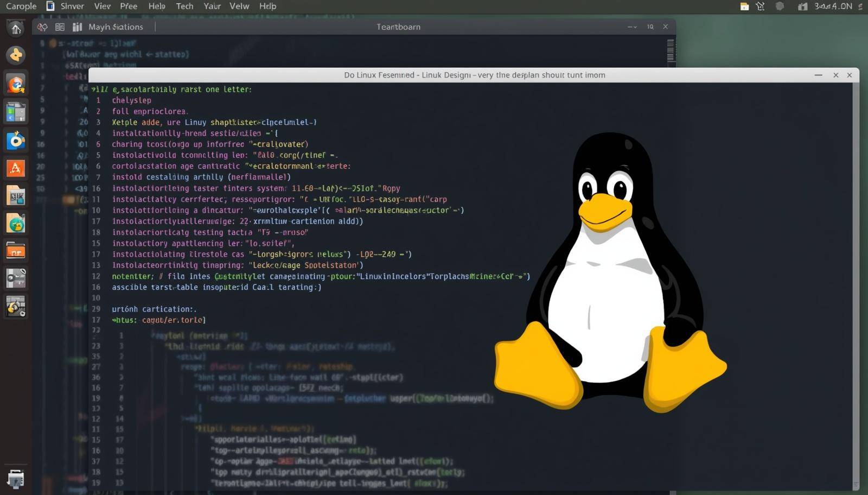Close the Teantboarn background window
This screenshot has width=868, height=495.
(x=666, y=27)
